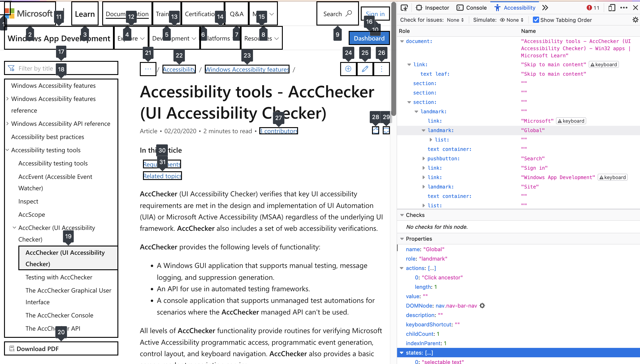
Task: Collapse the Skip to main content link node
Action: click(x=409, y=64)
